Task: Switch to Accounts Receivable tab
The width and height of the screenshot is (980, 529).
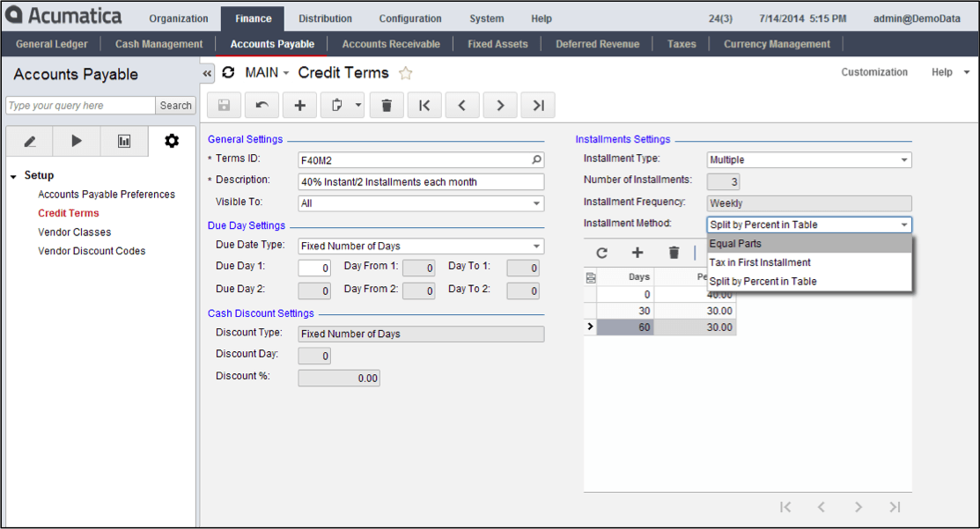Action: point(391,44)
